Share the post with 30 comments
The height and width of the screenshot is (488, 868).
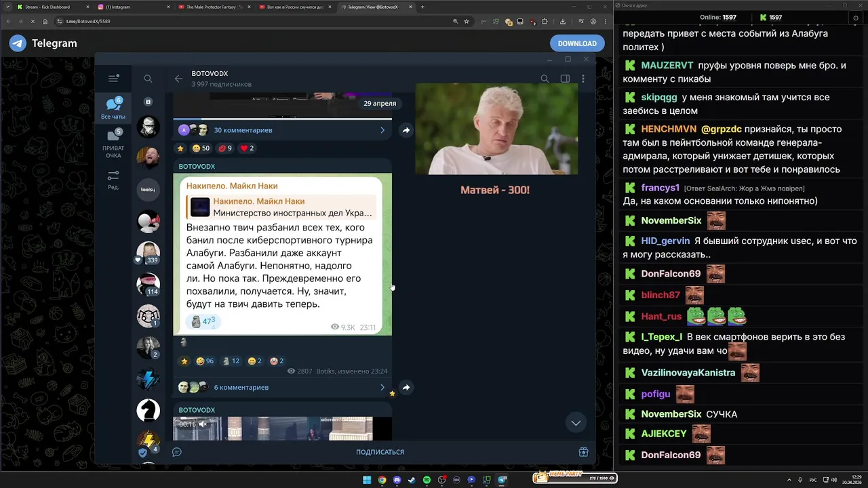406,130
